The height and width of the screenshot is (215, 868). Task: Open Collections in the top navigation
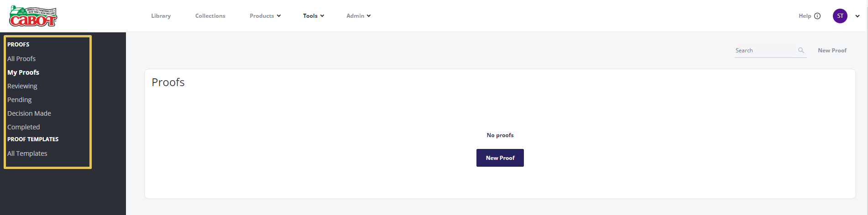point(210,16)
